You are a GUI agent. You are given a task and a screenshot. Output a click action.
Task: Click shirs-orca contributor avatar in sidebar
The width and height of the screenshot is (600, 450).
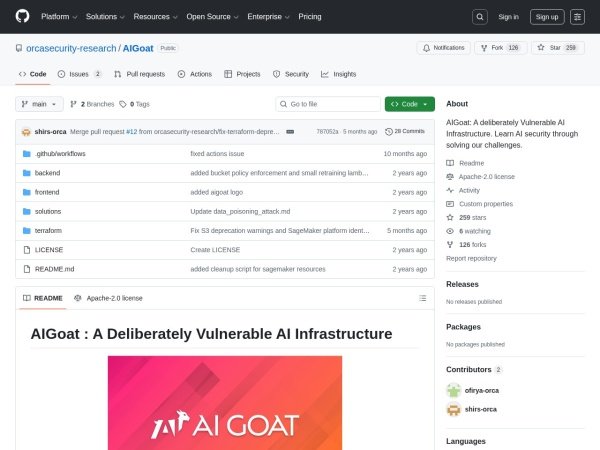[453, 409]
